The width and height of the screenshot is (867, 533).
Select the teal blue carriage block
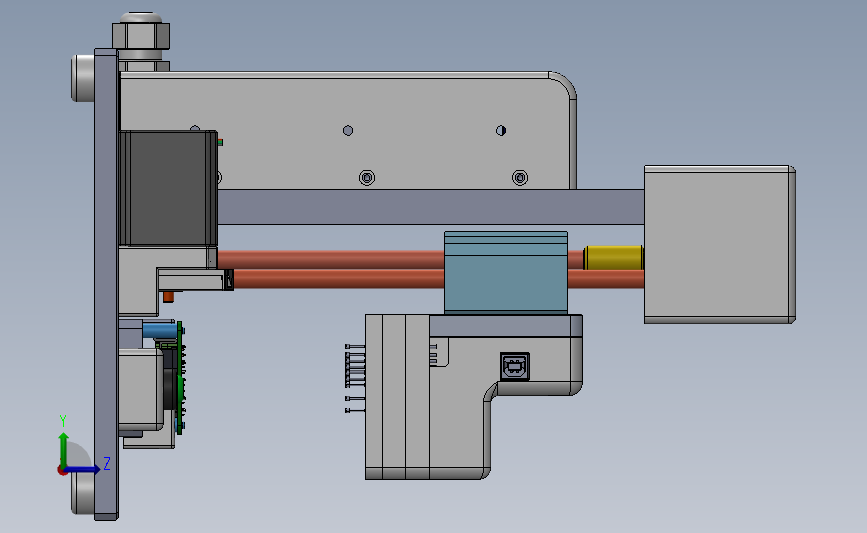coord(506,273)
